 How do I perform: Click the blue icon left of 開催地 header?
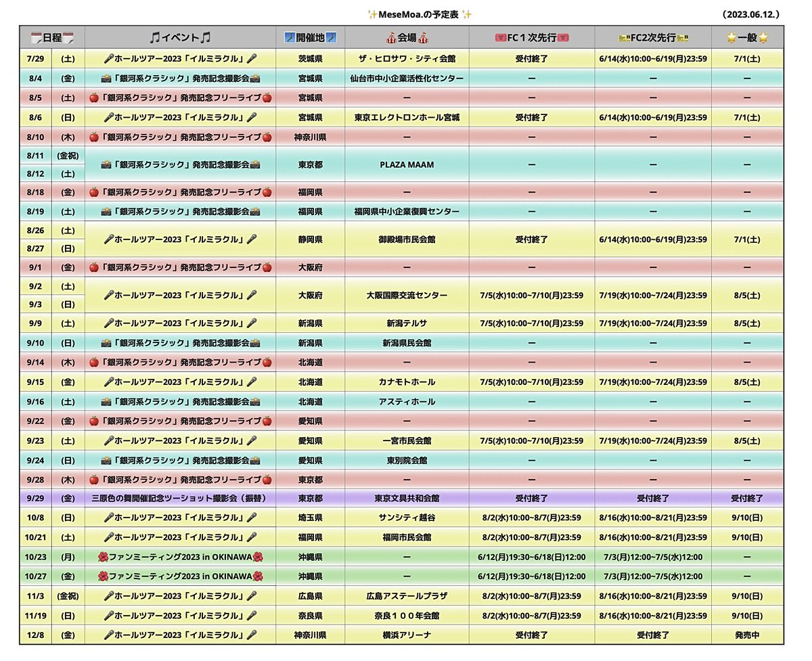(289, 37)
